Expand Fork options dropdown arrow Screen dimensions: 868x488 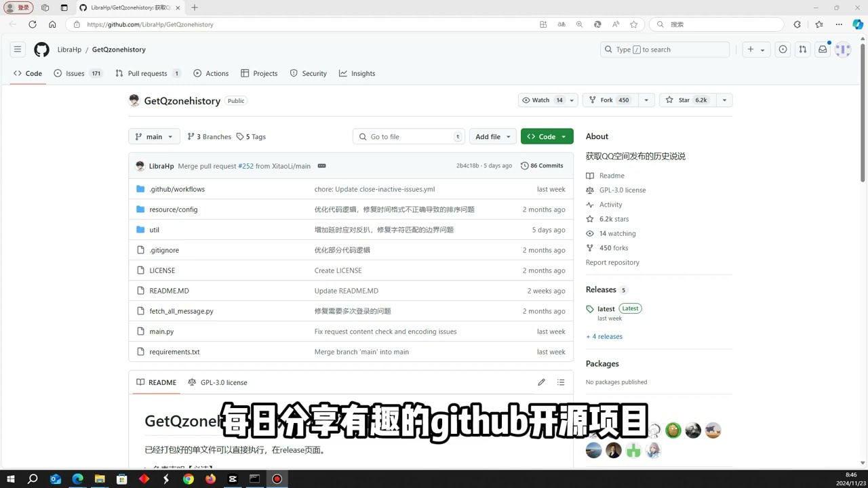[x=646, y=100]
